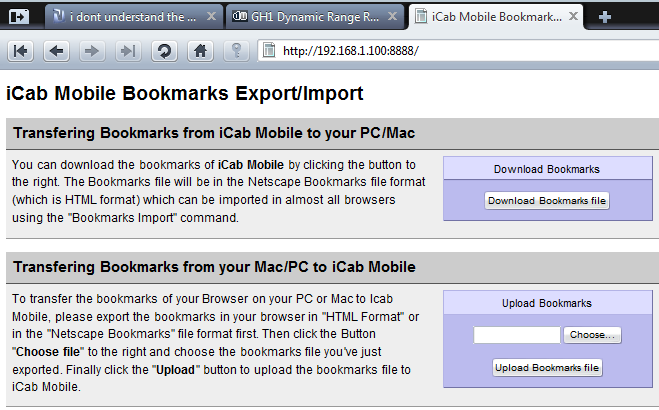Image resolution: width=659 pixels, height=410 pixels.
Task: Click the password wand key icon
Action: (236, 51)
